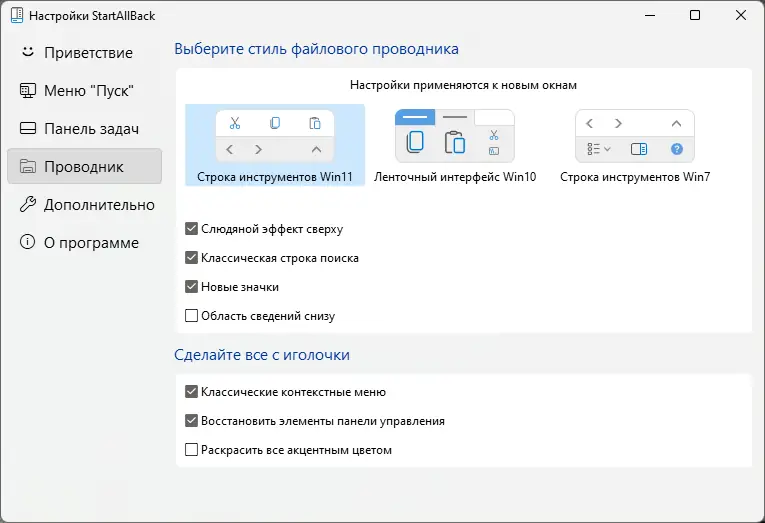Choose the Ленточный интерфейс Win10 style
765x523 pixels.
tap(455, 145)
